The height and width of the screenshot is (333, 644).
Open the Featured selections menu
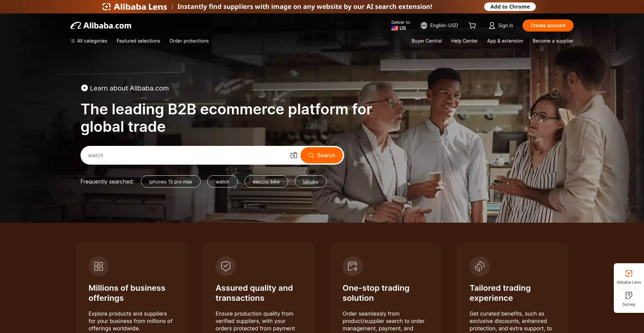(x=138, y=41)
